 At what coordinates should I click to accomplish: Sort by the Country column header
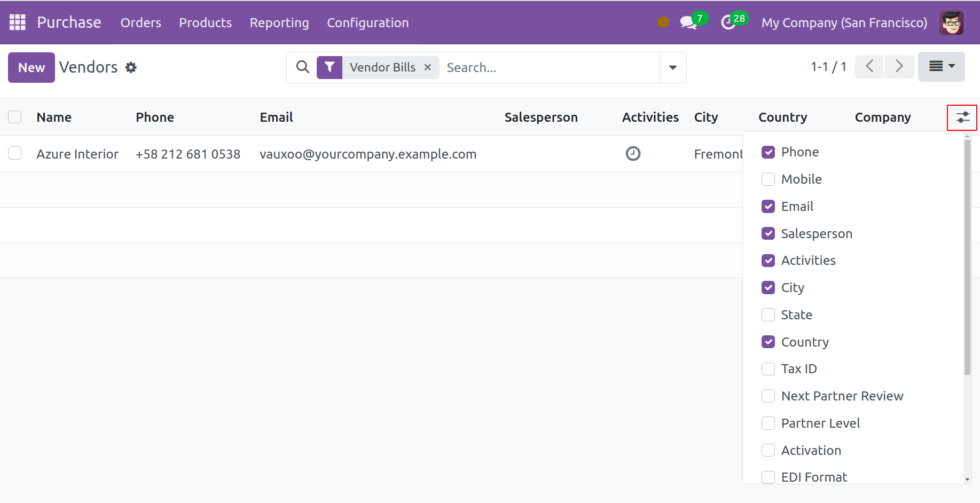tap(783, 117)
